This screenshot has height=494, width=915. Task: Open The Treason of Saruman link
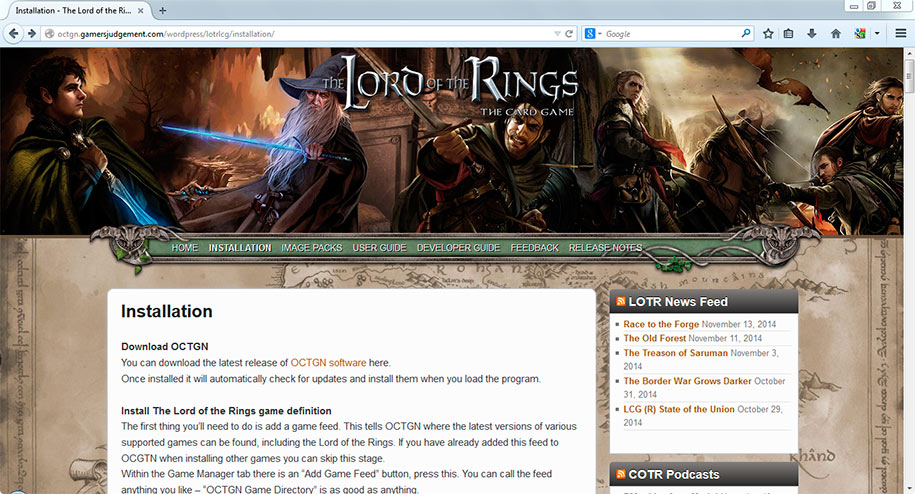tap(676, 353)
